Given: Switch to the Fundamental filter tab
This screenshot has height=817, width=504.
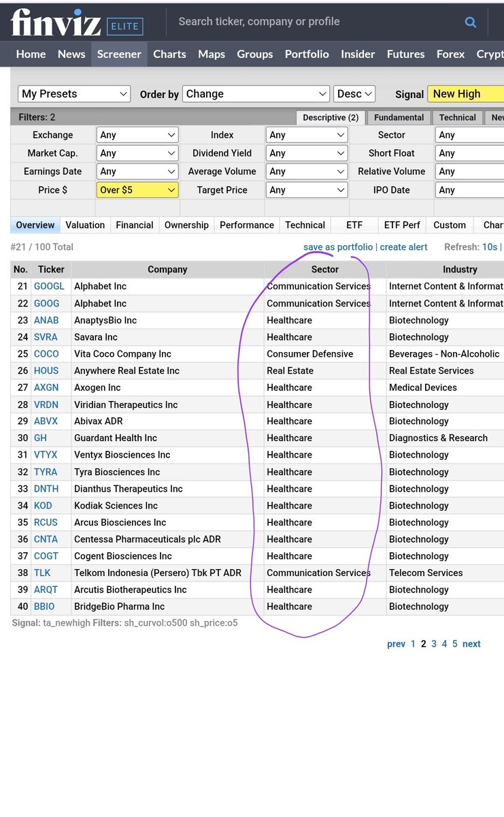Looking at the screenshot, I should tap(399, 117).
